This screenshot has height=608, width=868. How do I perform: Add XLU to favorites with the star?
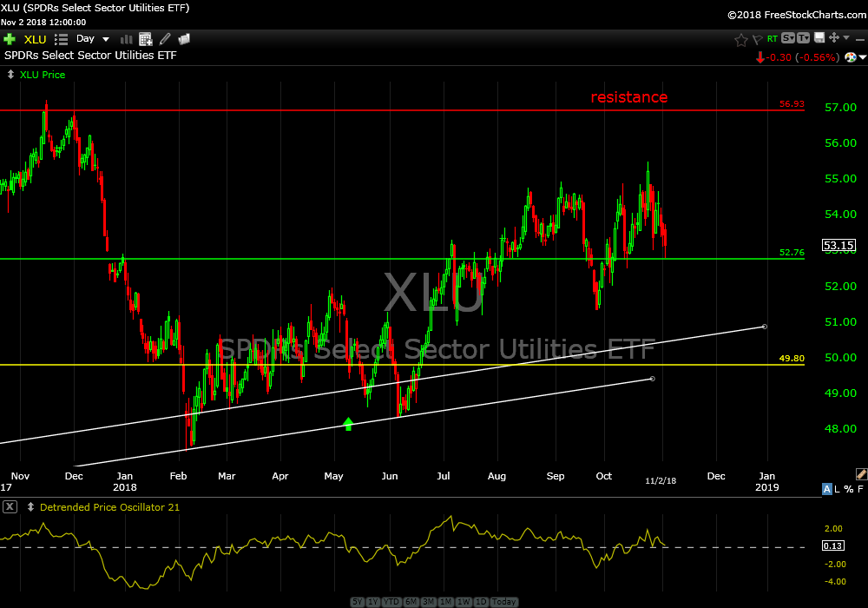pyautogui.click(x=741, y=39)
